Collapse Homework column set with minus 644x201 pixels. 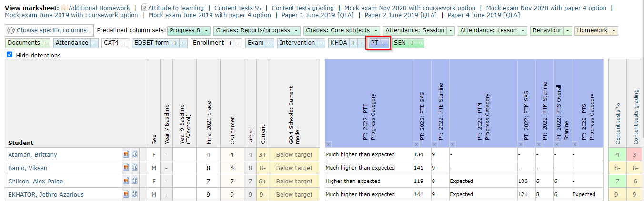[x=614, y=30]
